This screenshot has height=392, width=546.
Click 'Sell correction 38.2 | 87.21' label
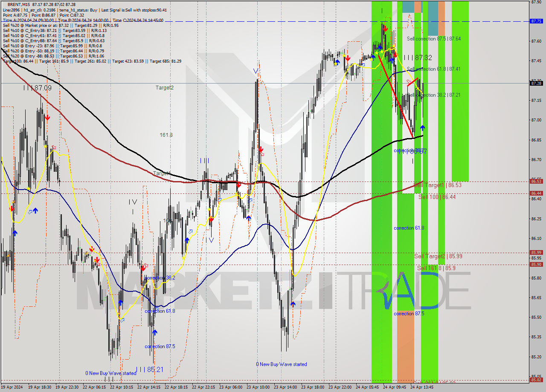click(434, 95)
